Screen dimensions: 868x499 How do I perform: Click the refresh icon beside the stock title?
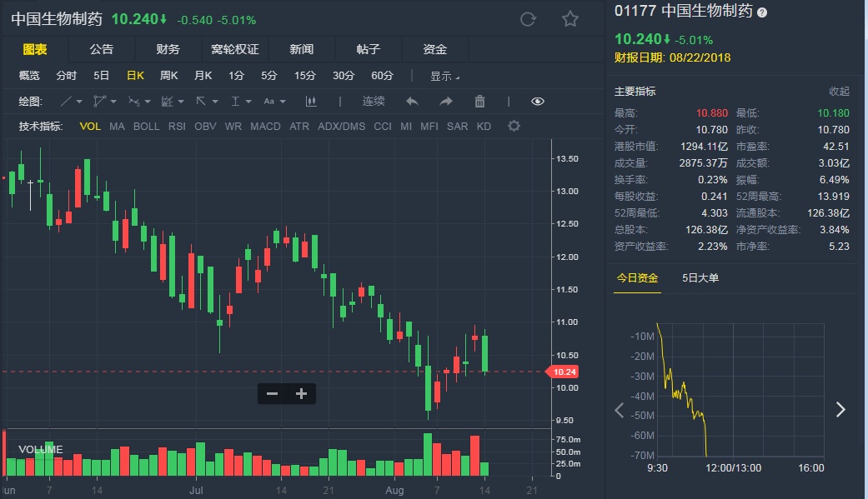[x=528, y=19]
